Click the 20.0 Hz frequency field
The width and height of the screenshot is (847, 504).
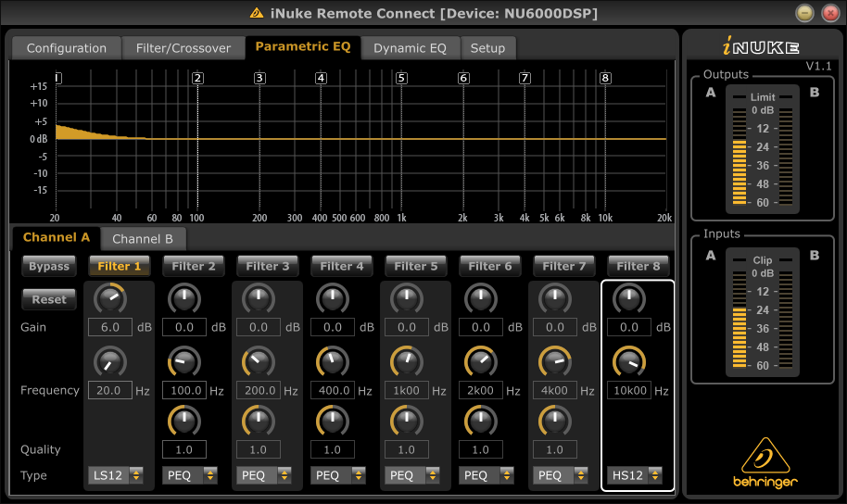coord(110,391)
